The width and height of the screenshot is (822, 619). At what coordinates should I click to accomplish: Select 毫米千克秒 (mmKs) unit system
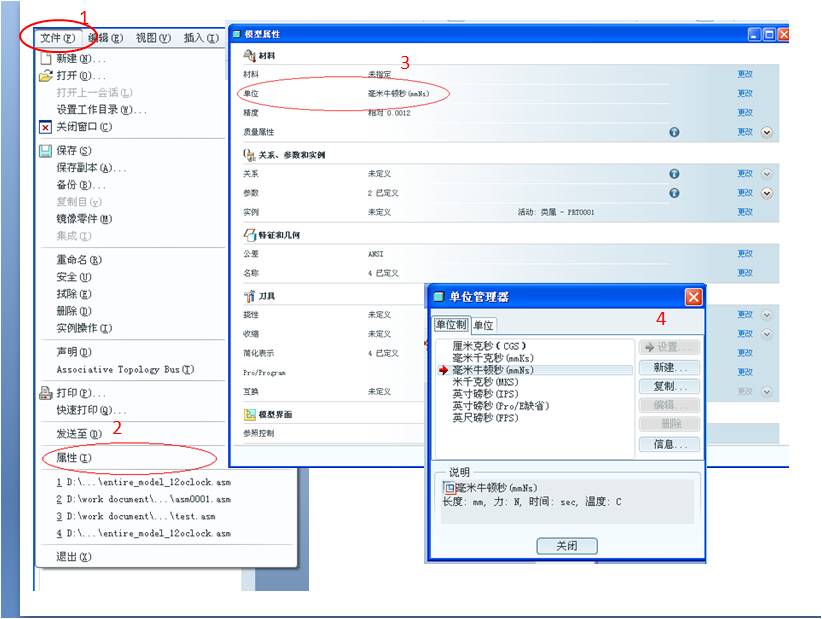tap(493, 358)
